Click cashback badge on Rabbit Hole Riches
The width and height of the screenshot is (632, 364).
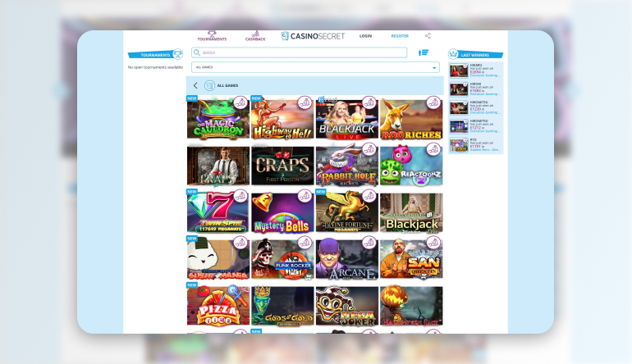[369, 149]
